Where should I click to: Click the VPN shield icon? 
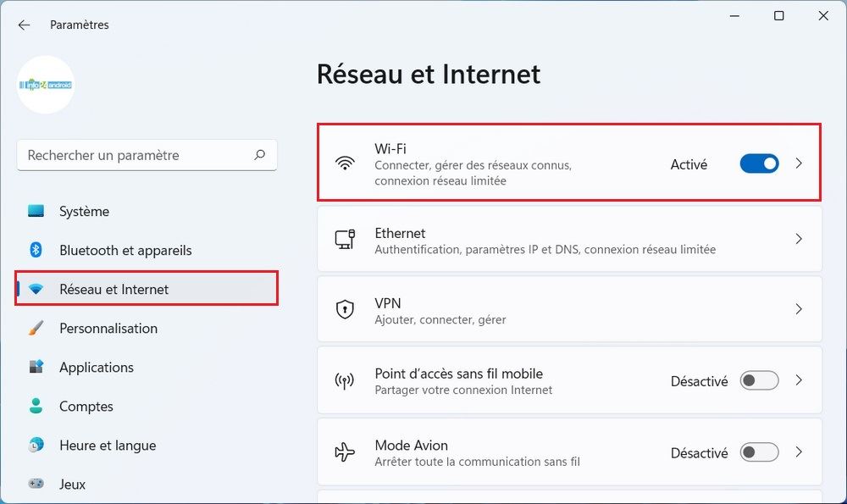click(x=346, y=309)
